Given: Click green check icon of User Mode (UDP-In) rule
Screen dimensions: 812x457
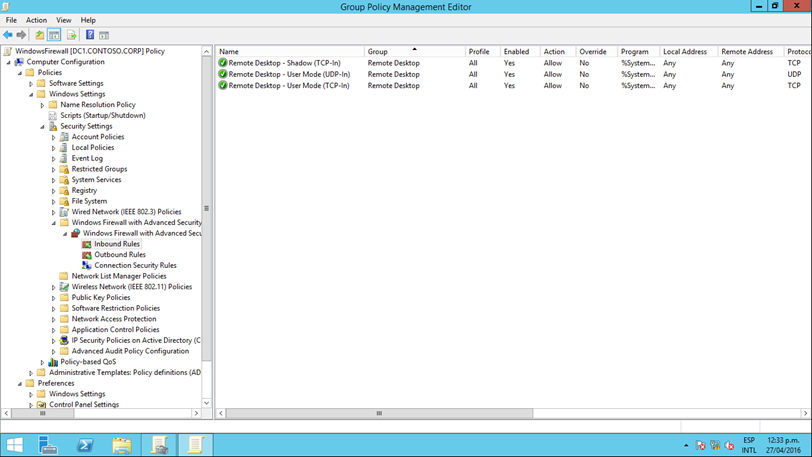Looking at the screenshot, I should 223,74.
